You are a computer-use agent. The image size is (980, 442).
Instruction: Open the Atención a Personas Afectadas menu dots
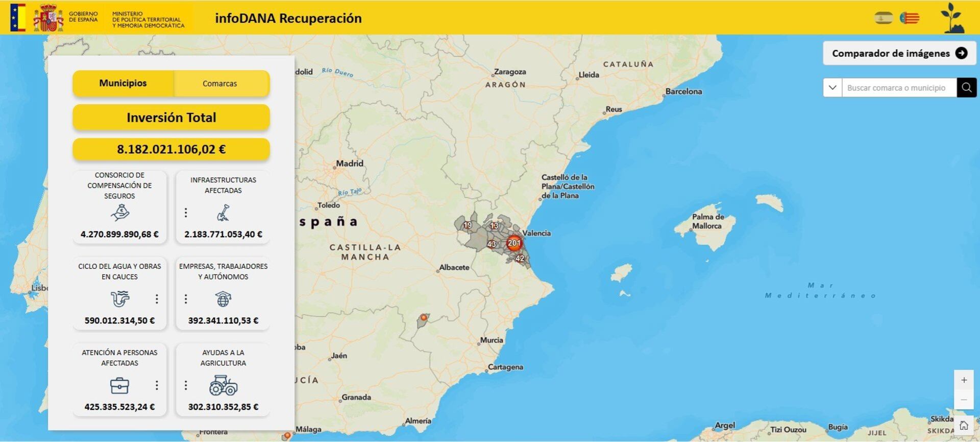pos(157,385)
